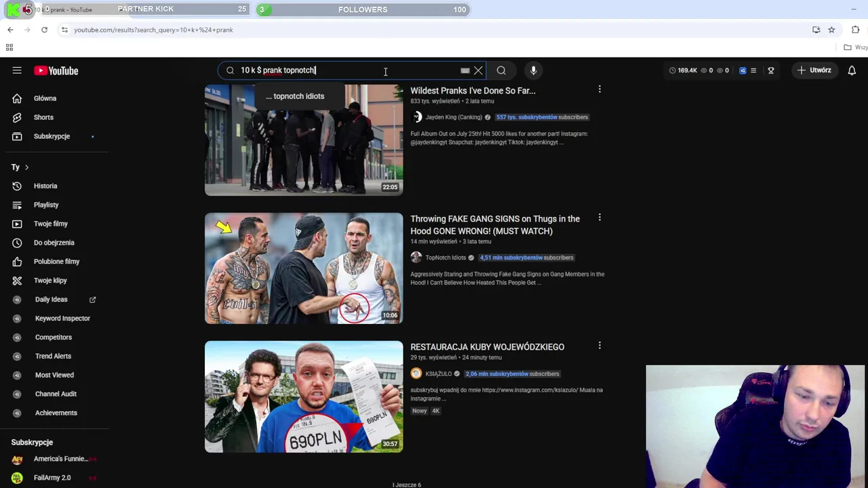Viewport: 868px width, 488px height.
Task: Open browser extensions puzzle icon
Action: pos(855,30)
